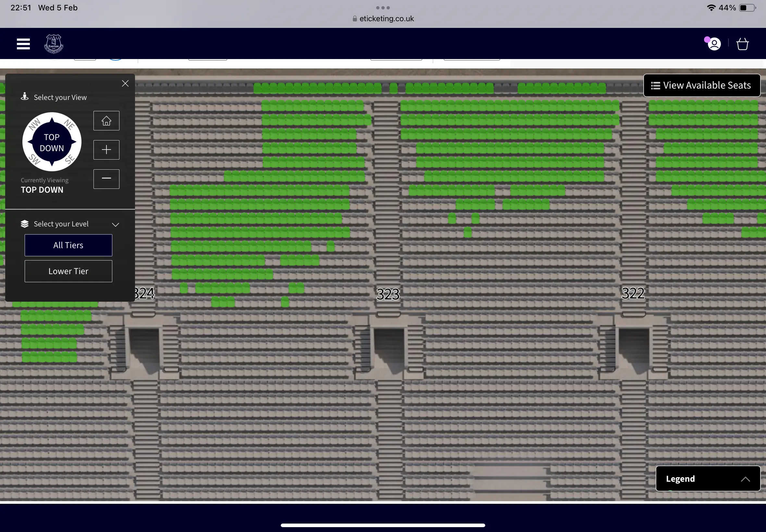Click the Everton club crest logo
Viewport: 766px width, 532px height.
54,44
